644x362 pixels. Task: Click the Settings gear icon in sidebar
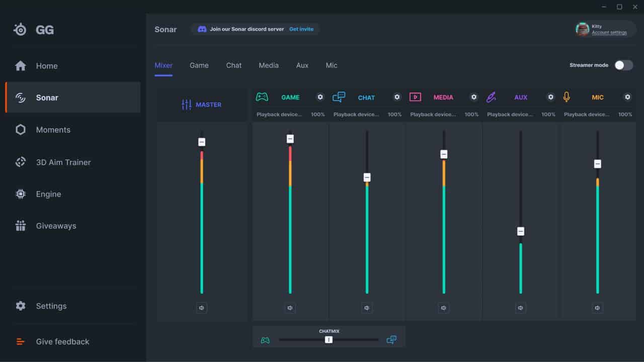coord(21,306)
